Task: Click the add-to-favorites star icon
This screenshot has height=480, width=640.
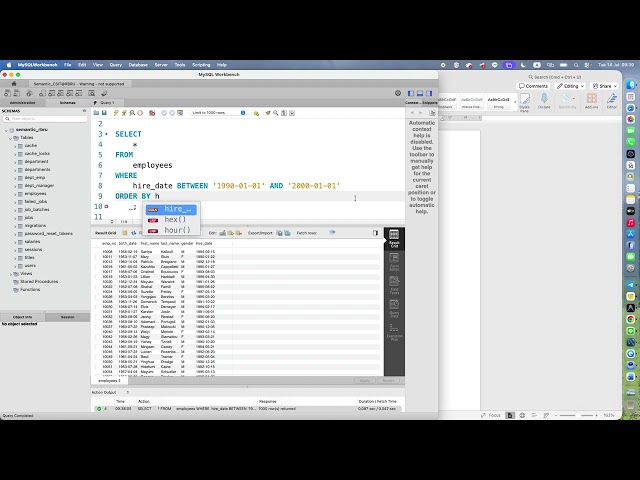Action: (x=256, y=113)
